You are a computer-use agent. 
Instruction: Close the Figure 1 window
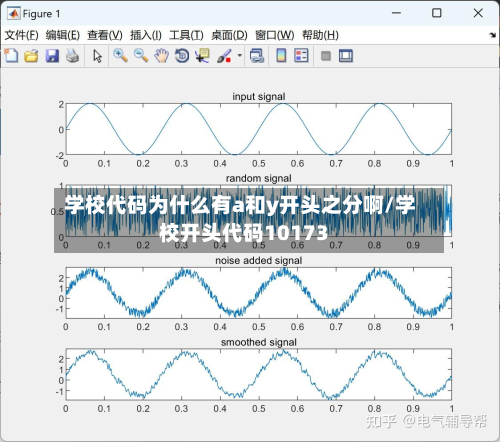coord(478,13)
